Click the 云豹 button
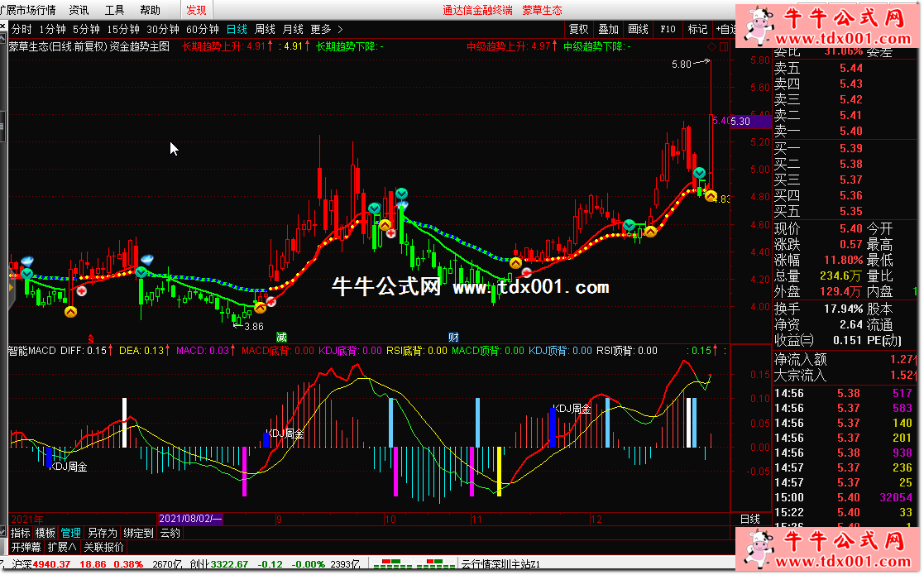The height and width of the screenshot is (575, 924). point(170,533)
